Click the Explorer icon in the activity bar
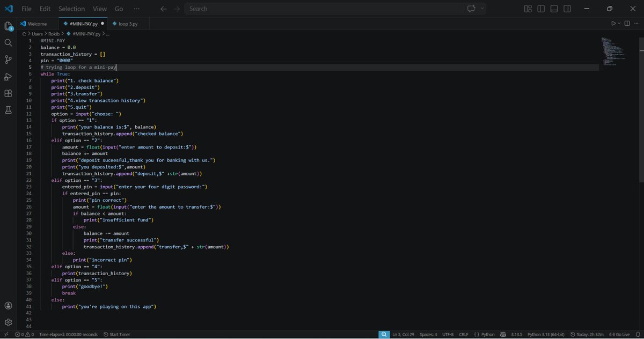644x339 pixels. tap(8, 26)
